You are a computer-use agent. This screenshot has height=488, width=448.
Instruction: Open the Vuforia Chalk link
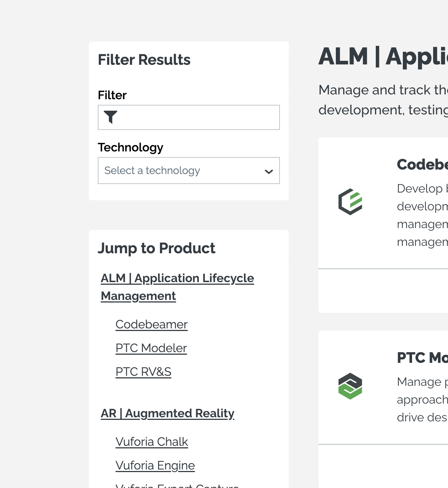(x=152, y=442)
